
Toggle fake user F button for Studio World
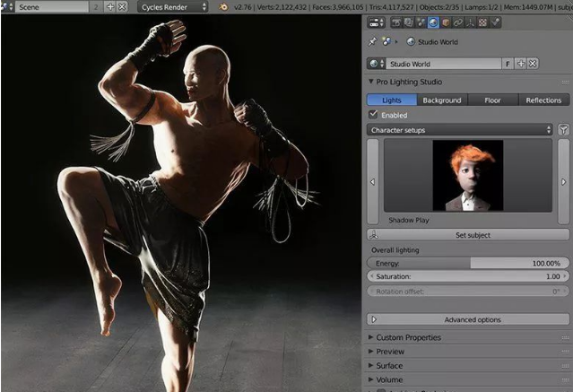pyautogui.click(x=508, y=64)
